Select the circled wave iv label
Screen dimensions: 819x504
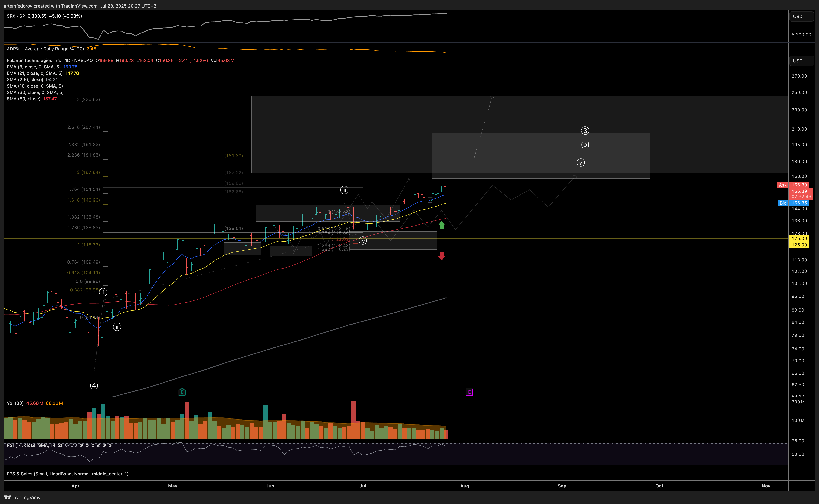coord(363,241)
